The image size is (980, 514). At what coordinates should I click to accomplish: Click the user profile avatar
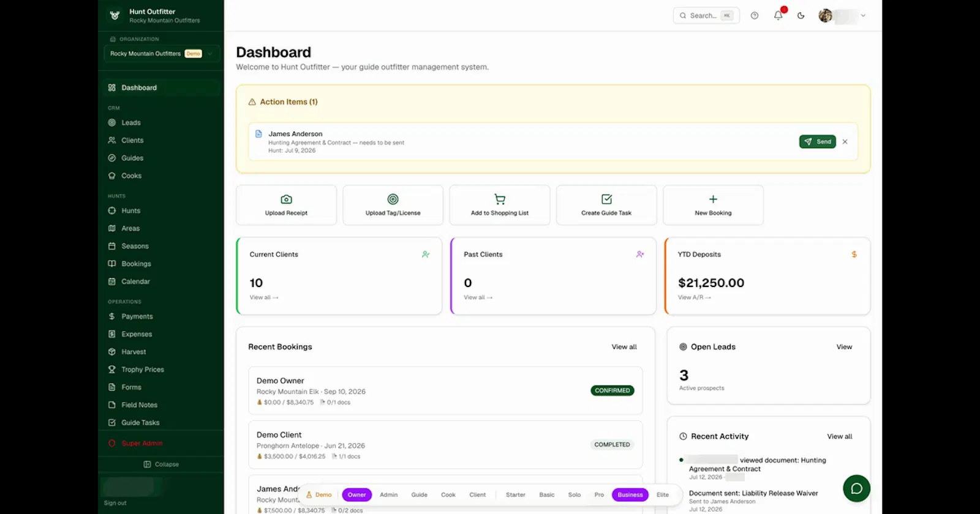pos(826,15)
